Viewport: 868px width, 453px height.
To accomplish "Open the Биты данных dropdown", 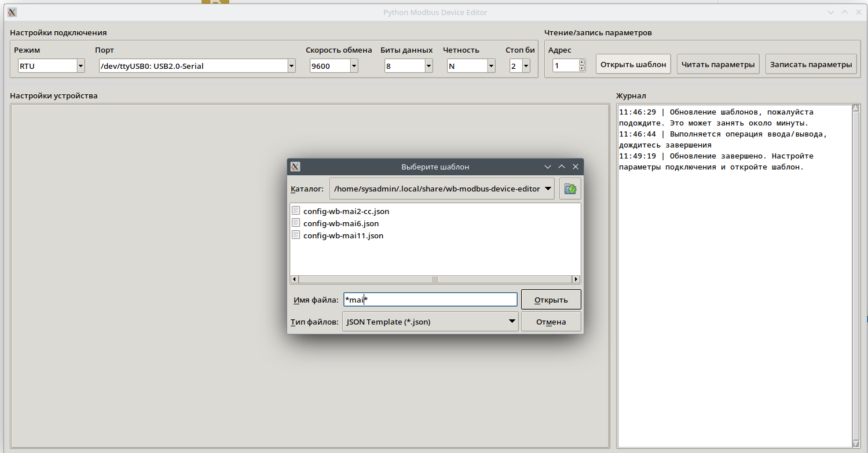I will (428, 66).
